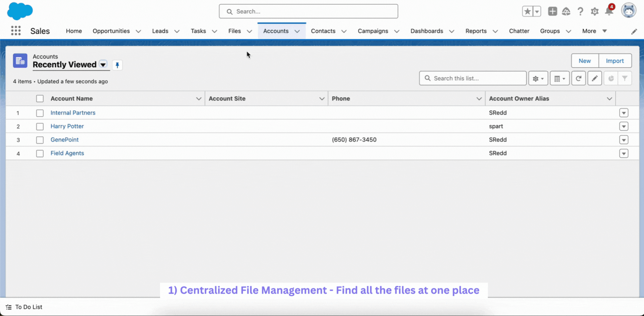
Task: Click the Import button
Action: click(x=615, y=61)
